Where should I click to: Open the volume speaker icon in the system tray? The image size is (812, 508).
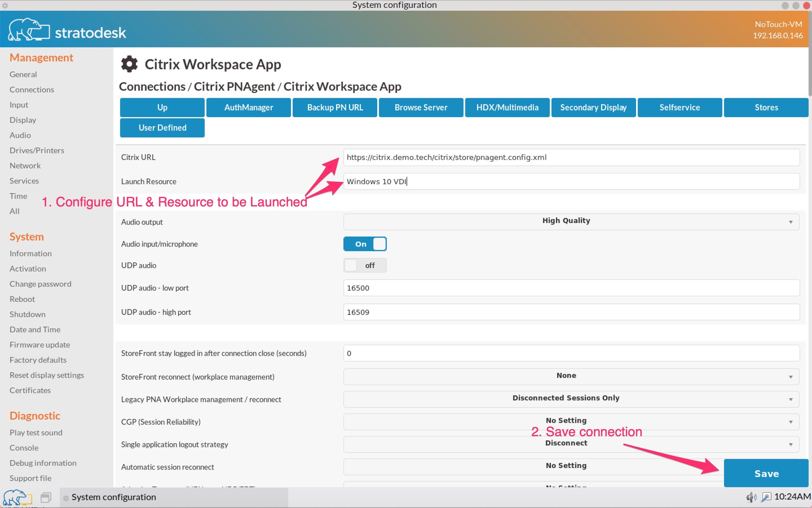[x=751, y=497]
